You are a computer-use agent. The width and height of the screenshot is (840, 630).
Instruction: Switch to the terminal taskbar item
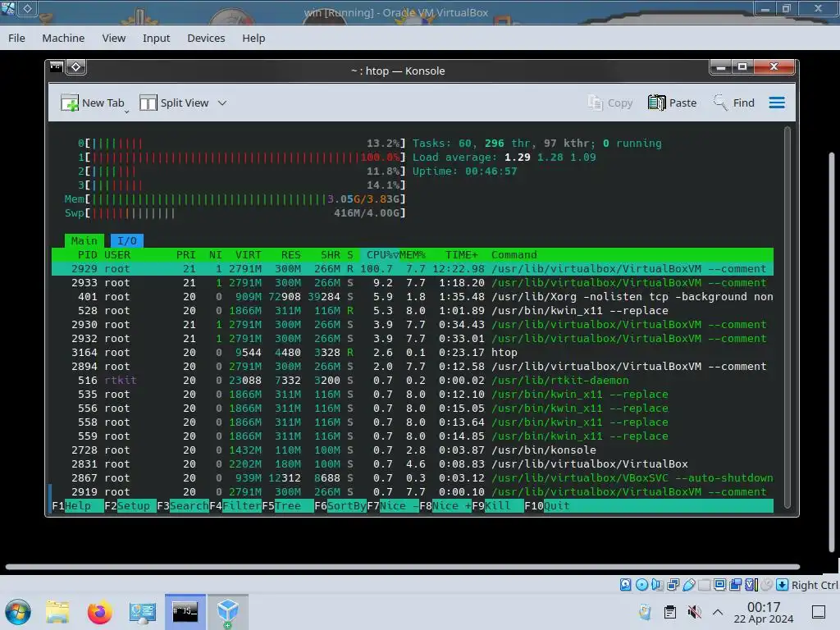pos(185,612)
